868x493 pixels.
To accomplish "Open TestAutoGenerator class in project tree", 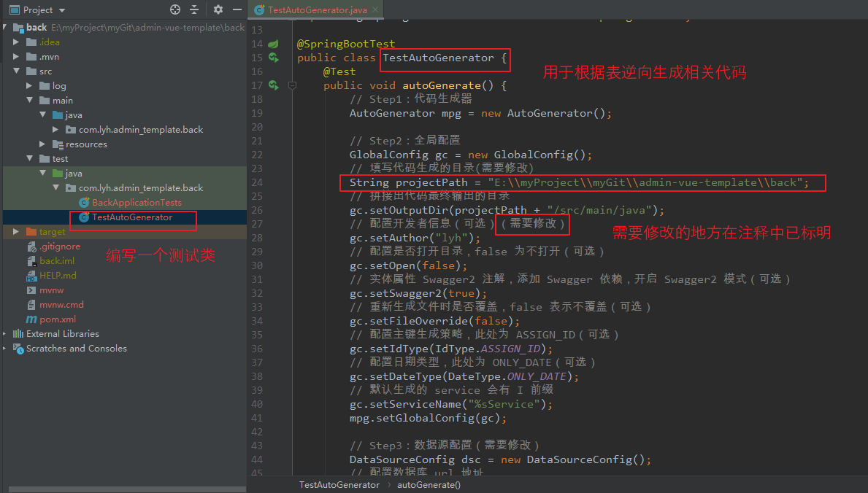I will click(131, 217).
